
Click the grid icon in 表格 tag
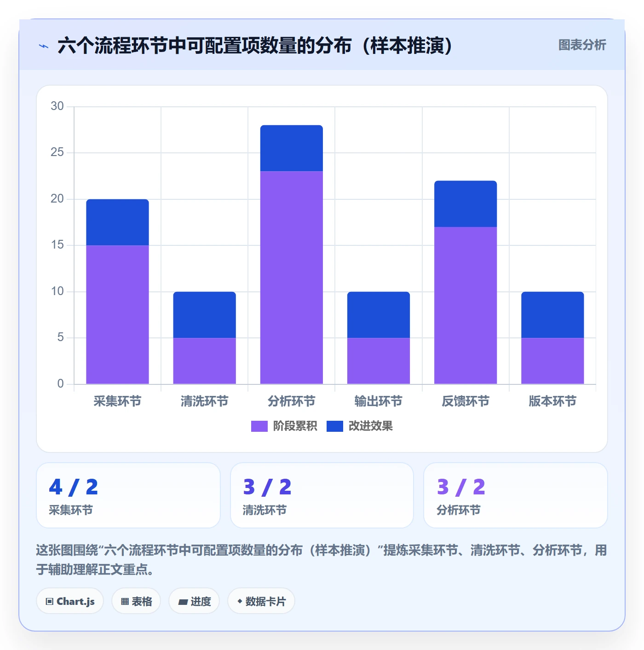pyautogui.click(x=125, y=602)
